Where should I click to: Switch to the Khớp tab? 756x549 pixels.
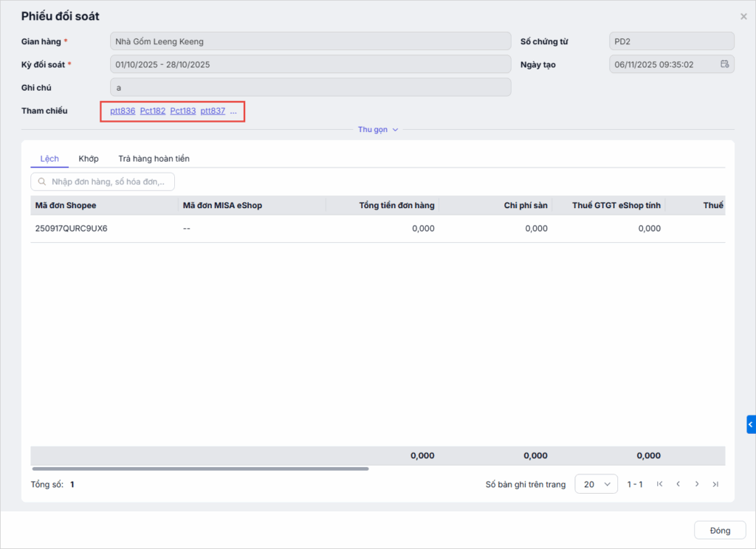(89, 159)
